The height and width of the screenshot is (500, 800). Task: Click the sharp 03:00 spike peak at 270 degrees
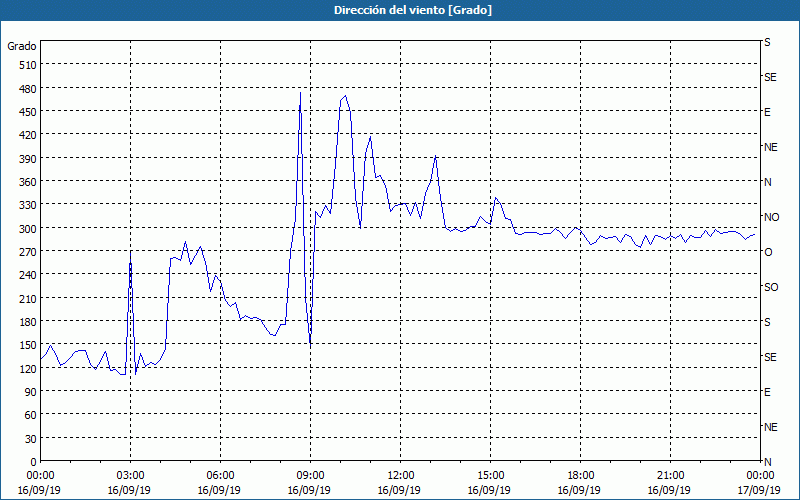point(131,252)
